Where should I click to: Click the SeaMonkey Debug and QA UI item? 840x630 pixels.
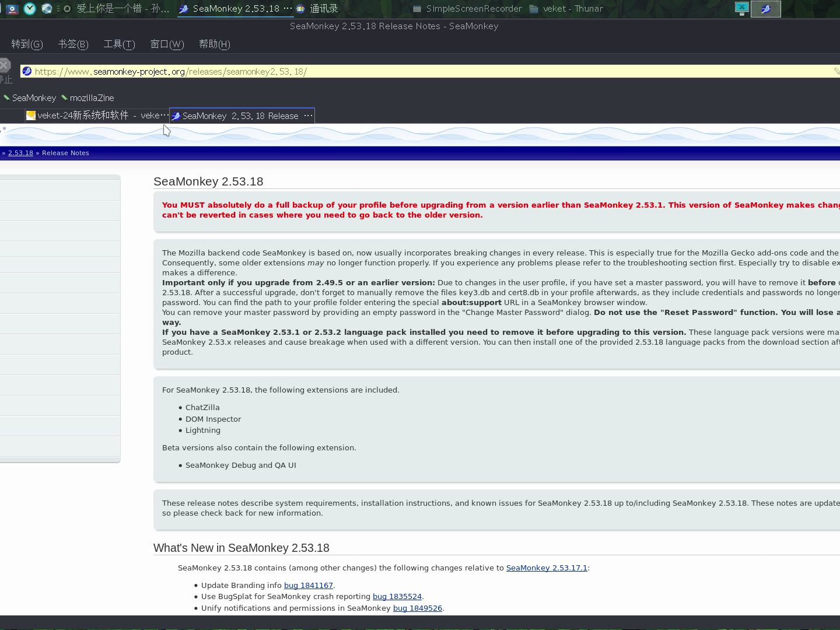tap(241, 466)
